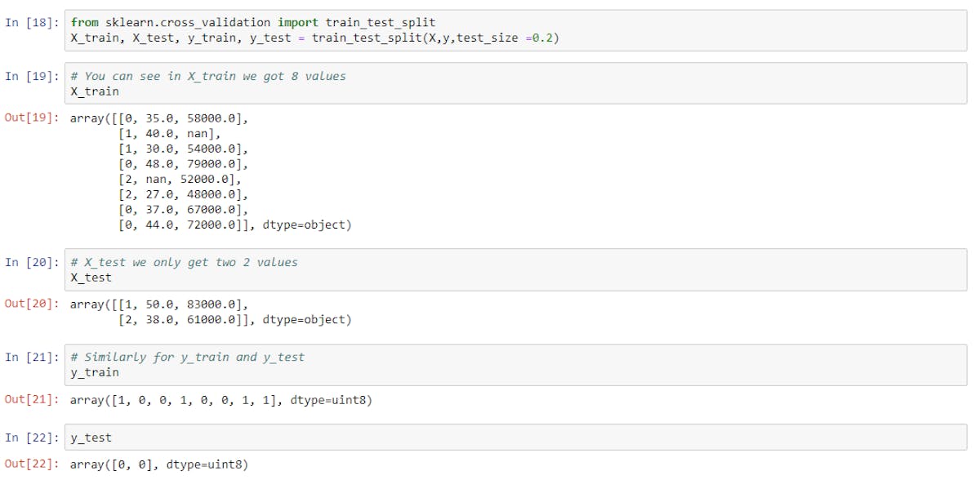Select the In [21] prompt label
The width and height of the screenshot is (980, 480).
pos(31,357)
